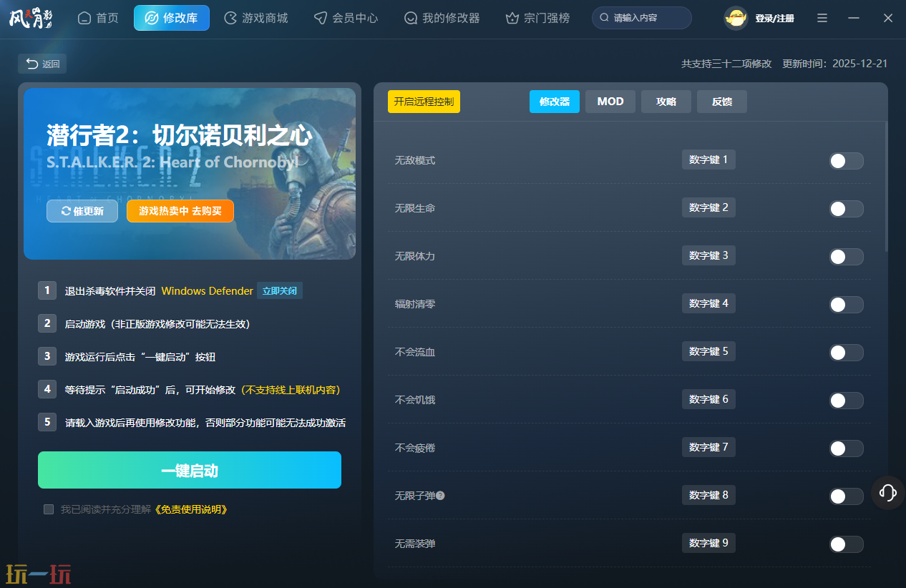906x588 pixels.
Task: Click the Windows Defender yellow text
Action: [x=208, y=291]
